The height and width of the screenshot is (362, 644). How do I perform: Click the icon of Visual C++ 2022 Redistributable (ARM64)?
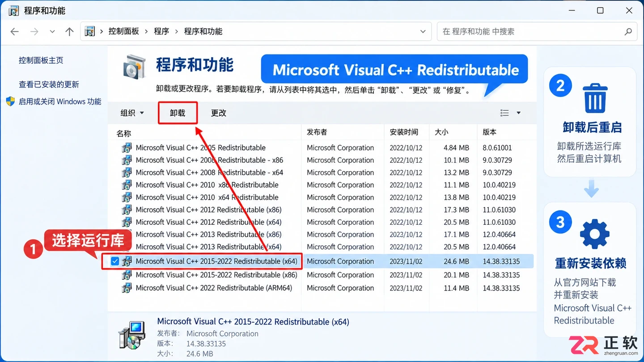click(127, 288)
